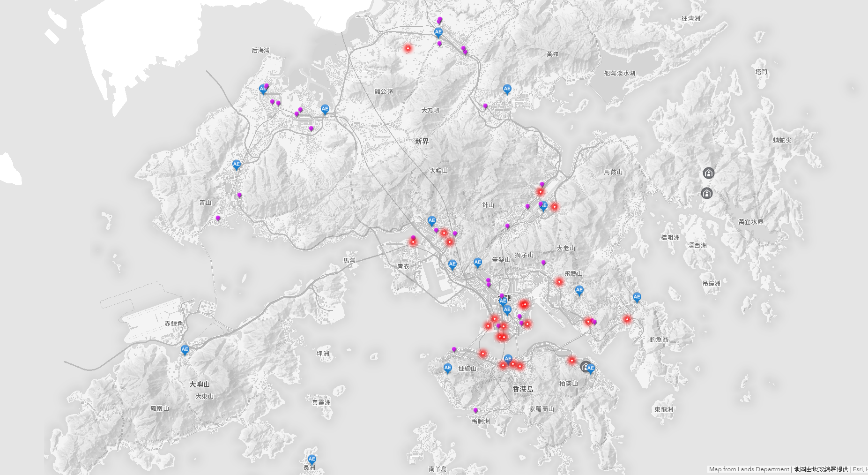Click the red hotspot north of 雞公嶺
The width and height of the screenshot is (868, 475).
click(x=408, y=48)
